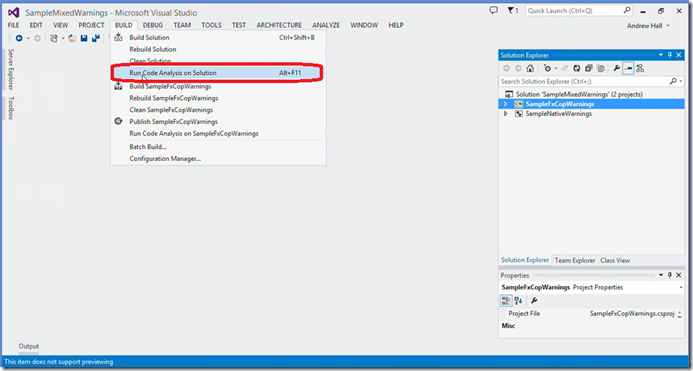Open the Andrew Hall account dropdown
This screenshot has height=371, width=693.
pyautogui.click(x=648, y=26)
